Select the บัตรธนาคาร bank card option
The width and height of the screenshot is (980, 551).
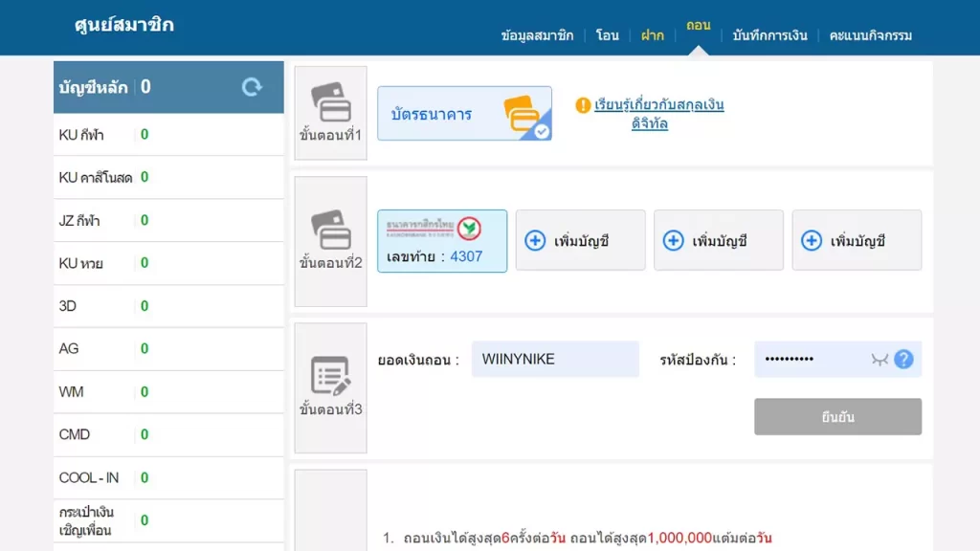(x=464, y=114)
